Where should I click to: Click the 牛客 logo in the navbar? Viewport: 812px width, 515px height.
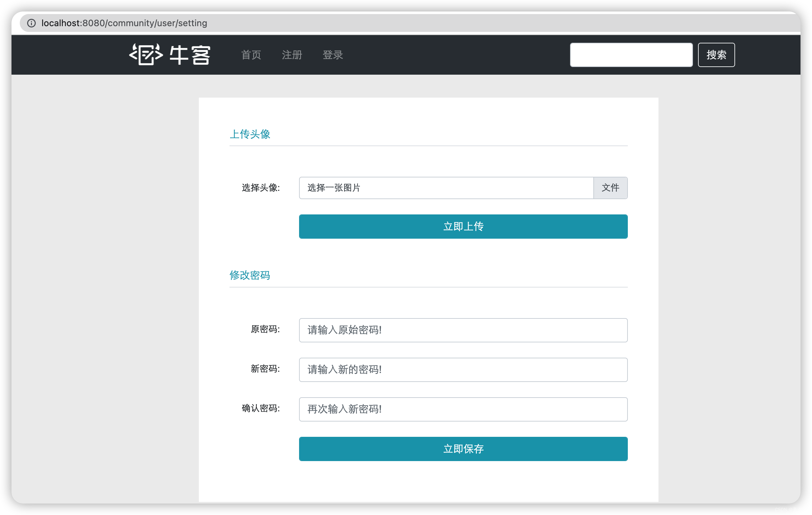click(169, 55)
